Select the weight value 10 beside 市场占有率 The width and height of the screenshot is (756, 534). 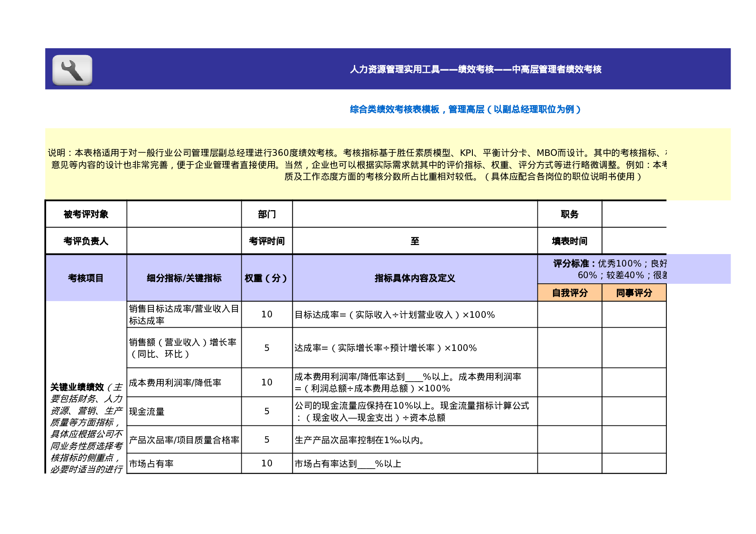(x=266, y=464)
